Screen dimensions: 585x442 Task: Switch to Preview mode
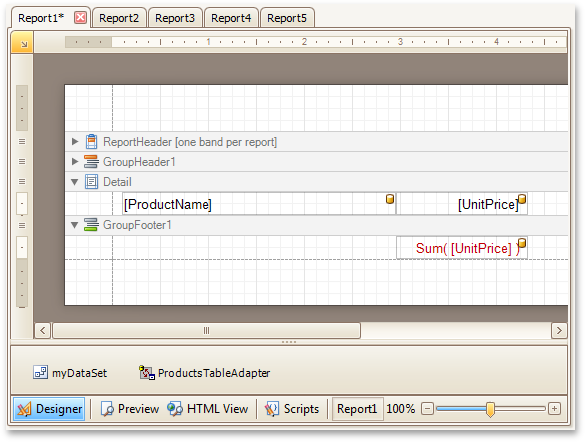[x=129, y=409]
